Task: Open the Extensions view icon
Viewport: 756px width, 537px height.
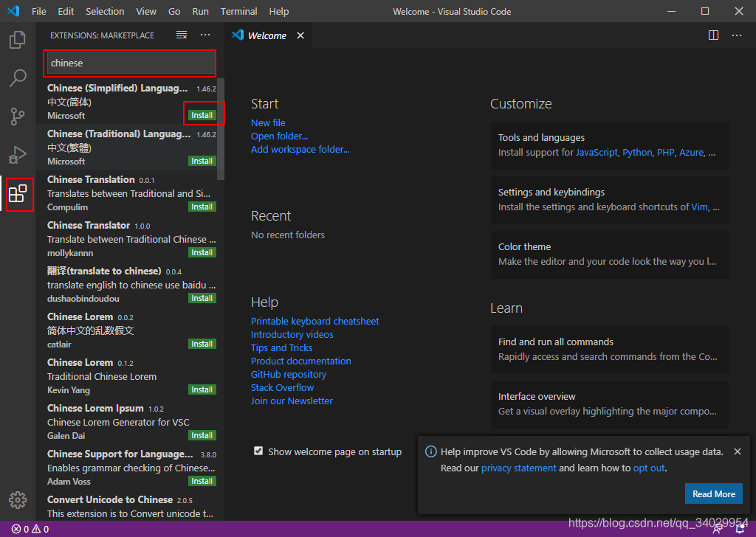Action: tap(18, 193)
